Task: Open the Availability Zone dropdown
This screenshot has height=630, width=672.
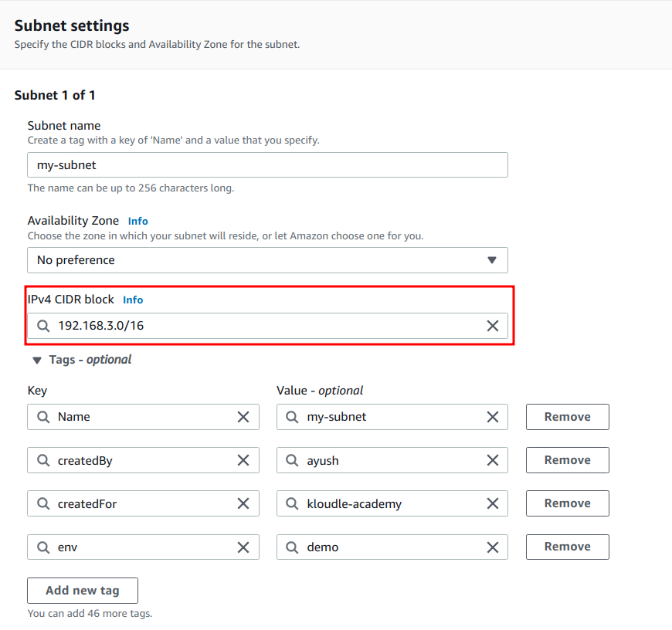Action: pyautogui.click(x=267, y=260)
